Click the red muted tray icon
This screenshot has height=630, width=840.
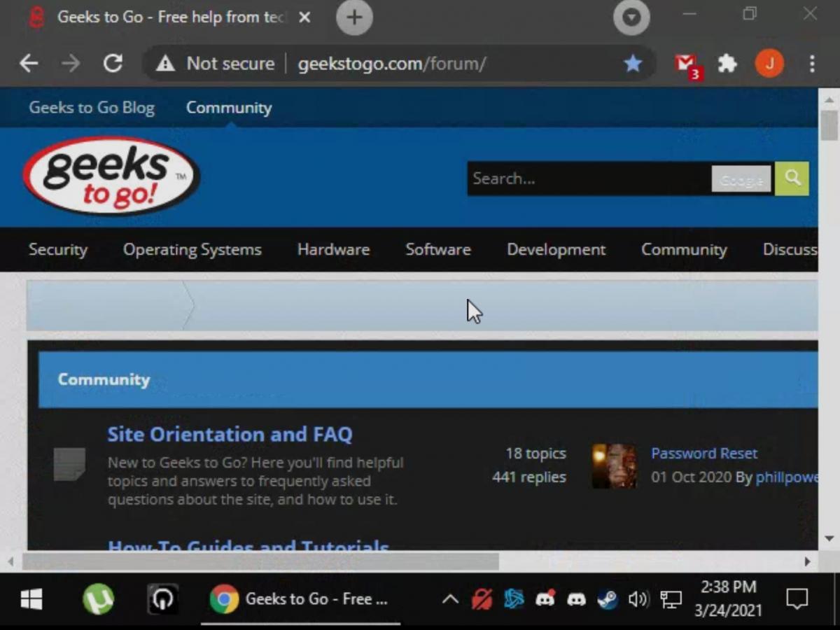coord(482,599)
